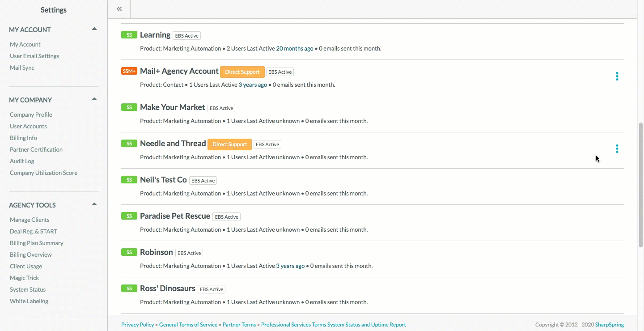The height and width of the screenshot is (331, 644).
Task: Select the Neil's Test Co client name
Action: 163,180
